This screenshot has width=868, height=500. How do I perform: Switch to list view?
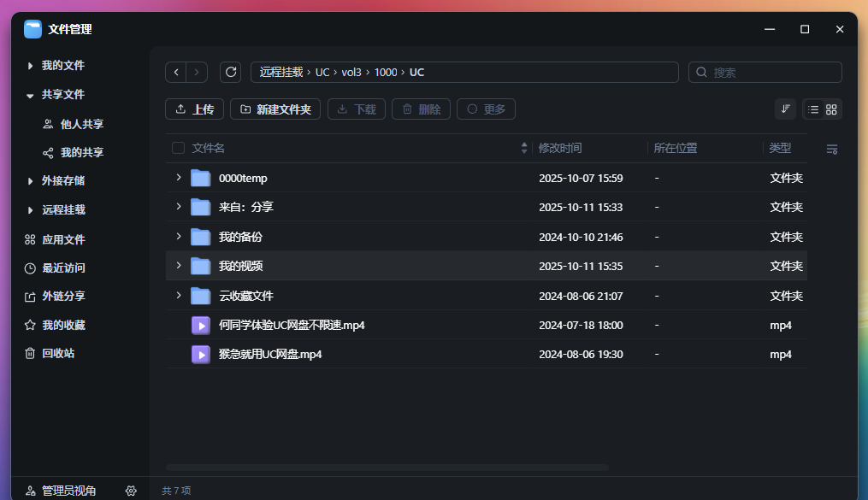(x=813, y=109)
